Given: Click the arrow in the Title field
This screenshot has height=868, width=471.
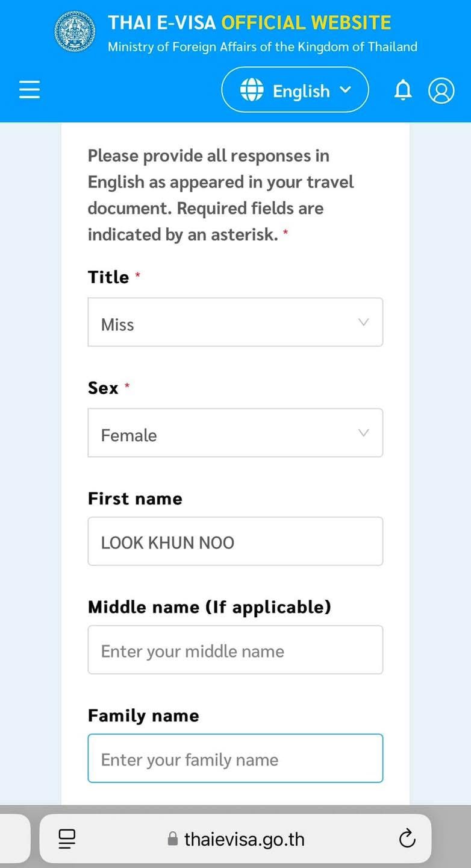Looking at the screenshot, I should point(363,322).
